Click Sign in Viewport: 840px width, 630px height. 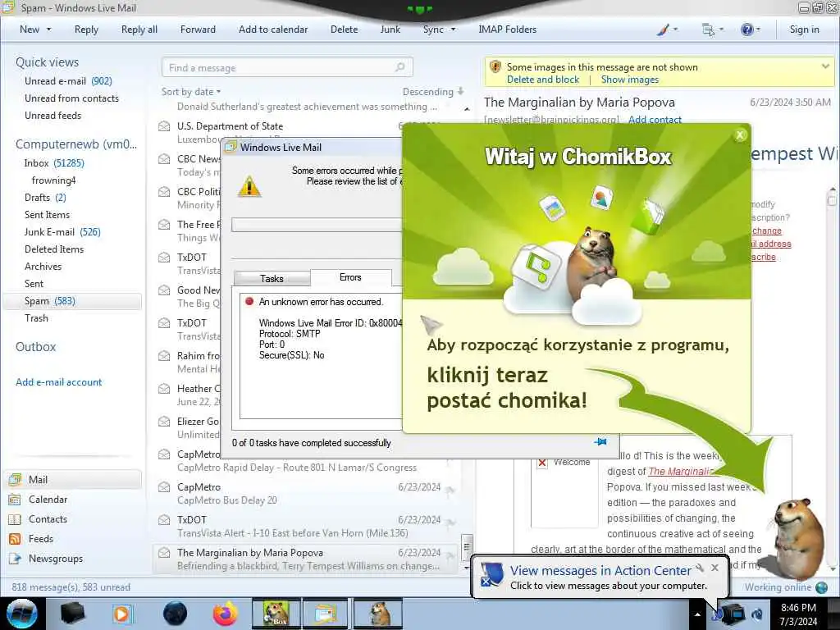tap(804, 30)
